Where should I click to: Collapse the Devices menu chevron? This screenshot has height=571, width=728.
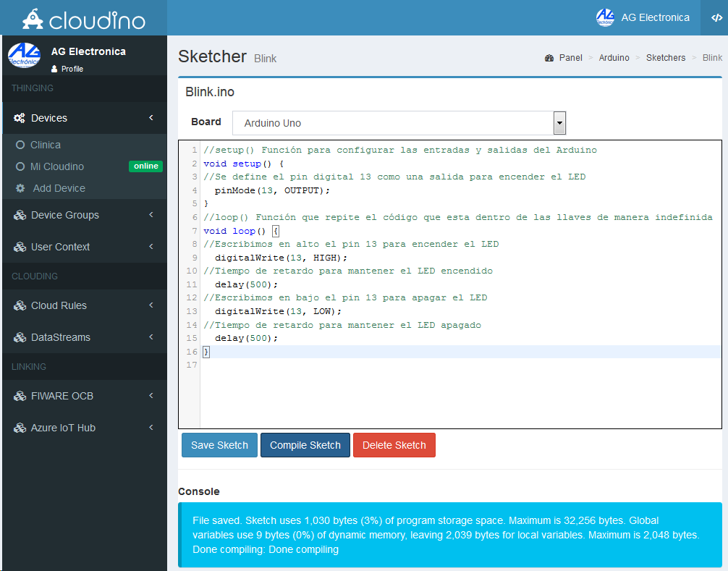coord(151,118)
